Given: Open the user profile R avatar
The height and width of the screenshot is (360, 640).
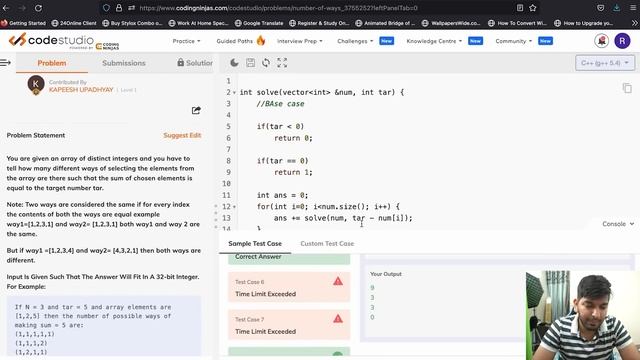Looking at the screenshot, I should (622, 41).
